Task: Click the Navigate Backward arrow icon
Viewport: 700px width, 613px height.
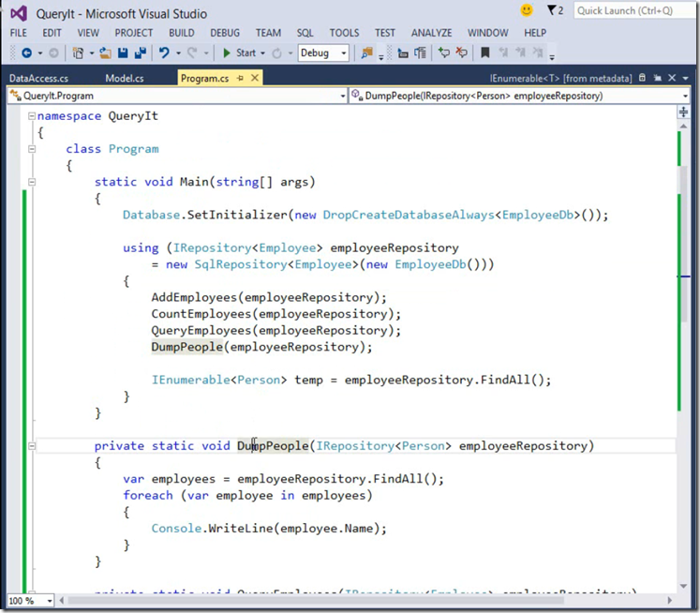Action: pos(27,53)
